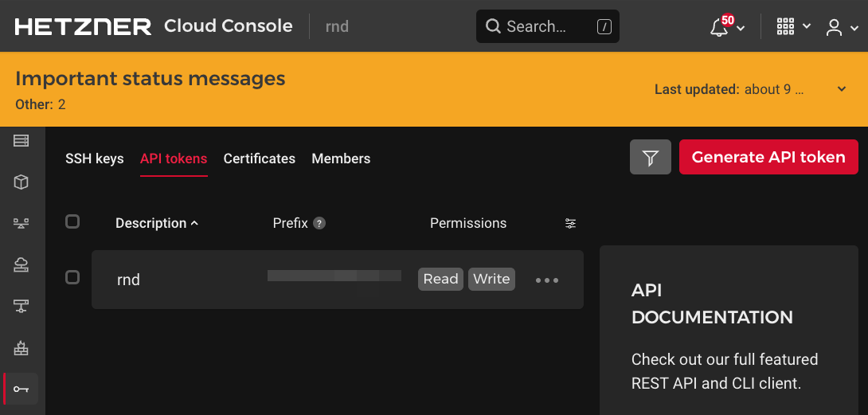Open the Certificates tab
Screen dimensions: 868x415
point(259,159)
